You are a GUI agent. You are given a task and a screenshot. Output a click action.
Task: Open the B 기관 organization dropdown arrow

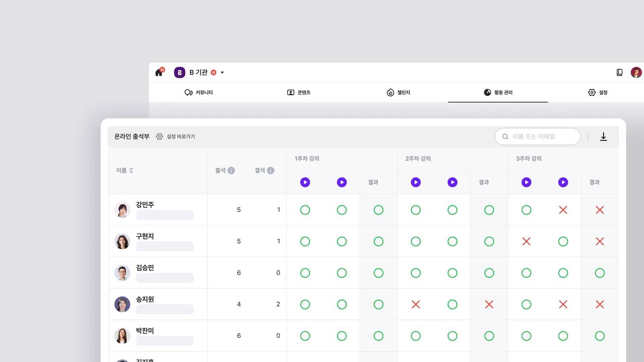pos(222,72)
